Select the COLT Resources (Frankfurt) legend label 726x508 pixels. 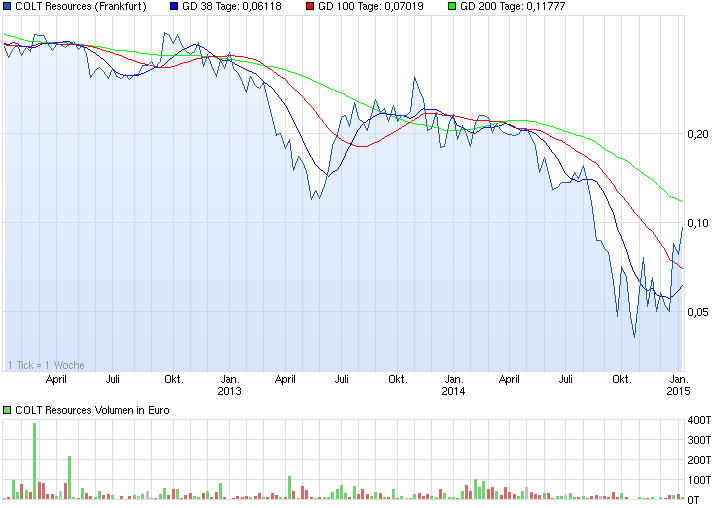[x=81, y=6]
